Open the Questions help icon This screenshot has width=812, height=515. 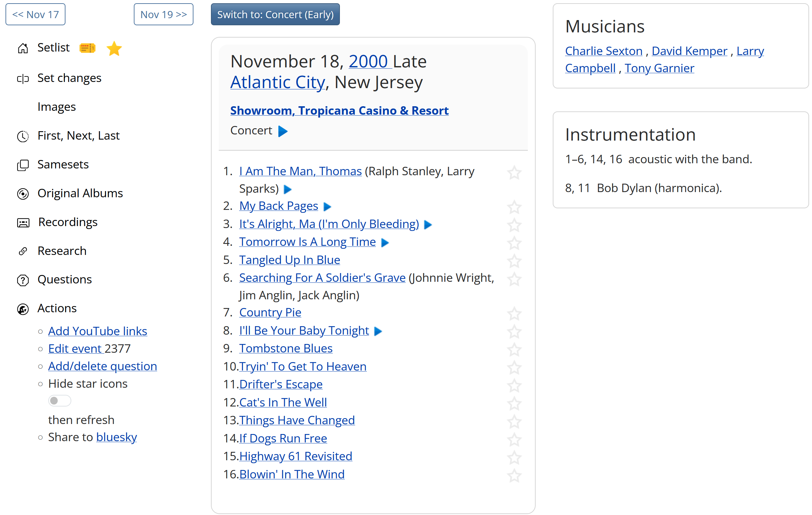(x=23, y=280)
